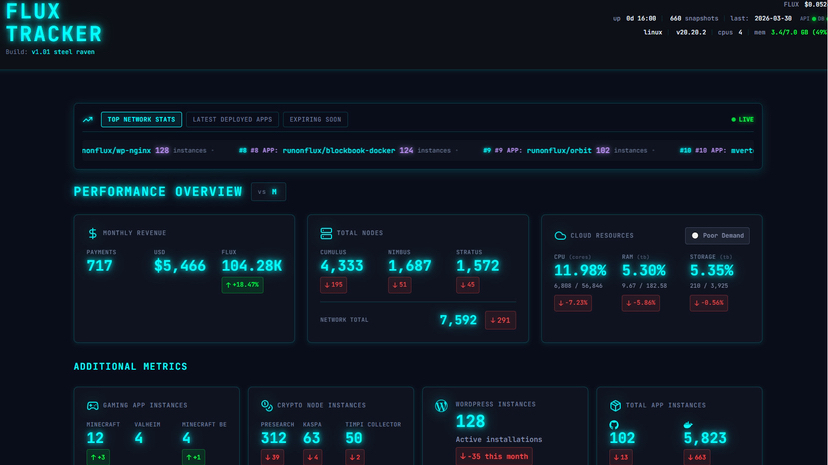Click the gamepad icon for Gaming App Instances

click(93, 406)
